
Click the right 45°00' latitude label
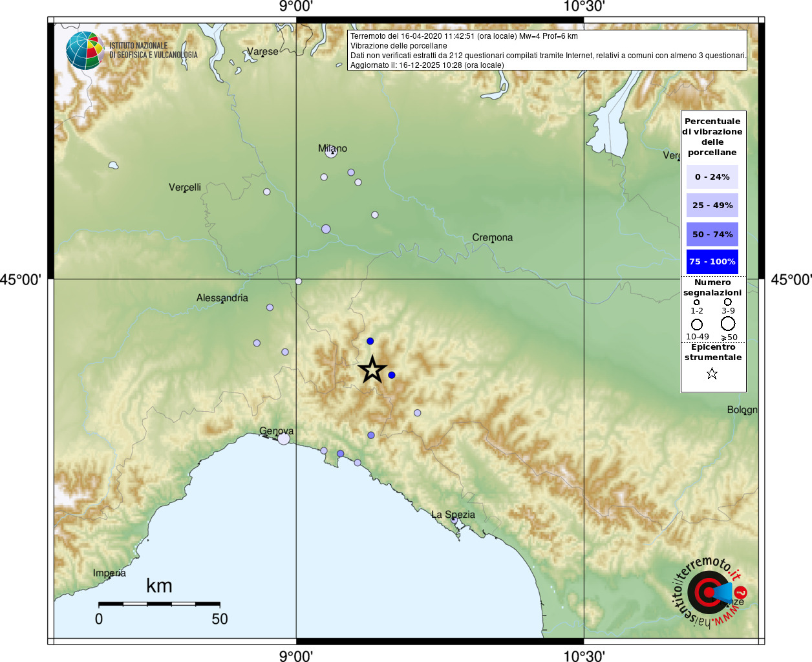click(x=791, y=279)
